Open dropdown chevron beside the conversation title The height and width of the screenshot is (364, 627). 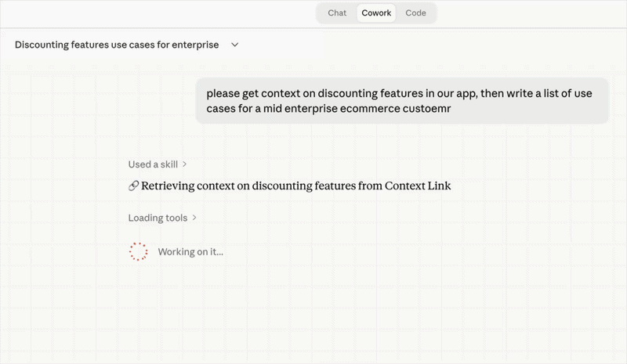(x=235, y=45)
